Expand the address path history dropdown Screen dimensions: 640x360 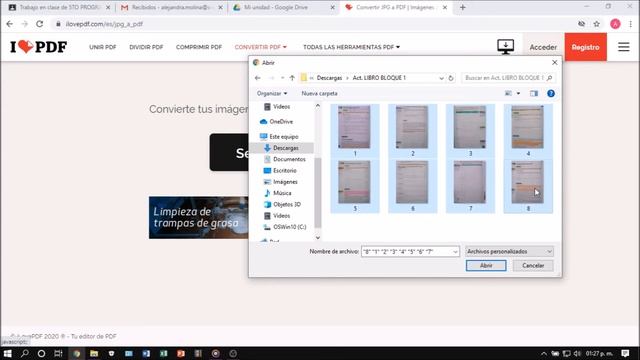(x=441, y=78)
